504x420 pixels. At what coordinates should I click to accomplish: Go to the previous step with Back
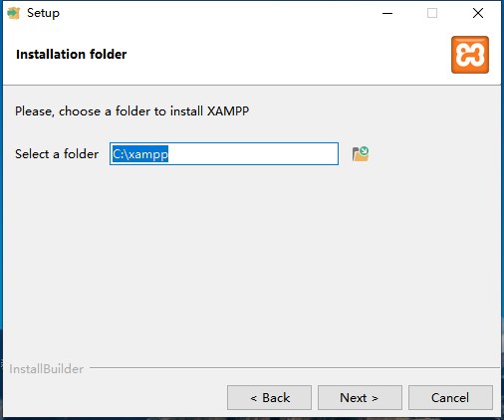tap(269, 397)
